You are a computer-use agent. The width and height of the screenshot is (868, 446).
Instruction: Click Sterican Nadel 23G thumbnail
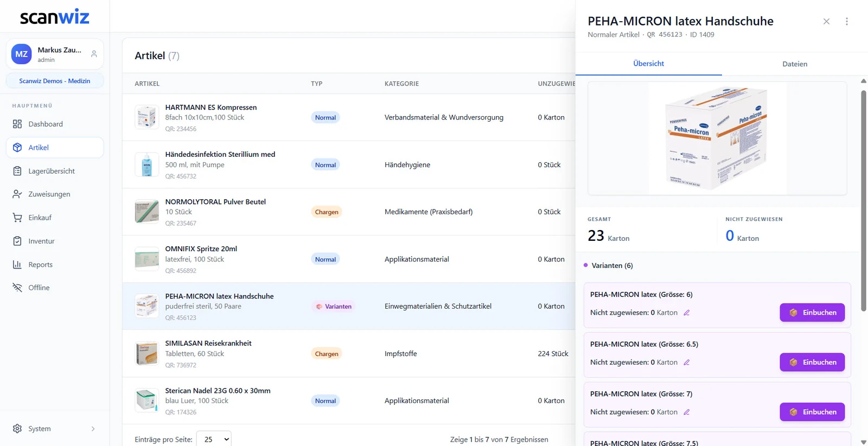146,400
